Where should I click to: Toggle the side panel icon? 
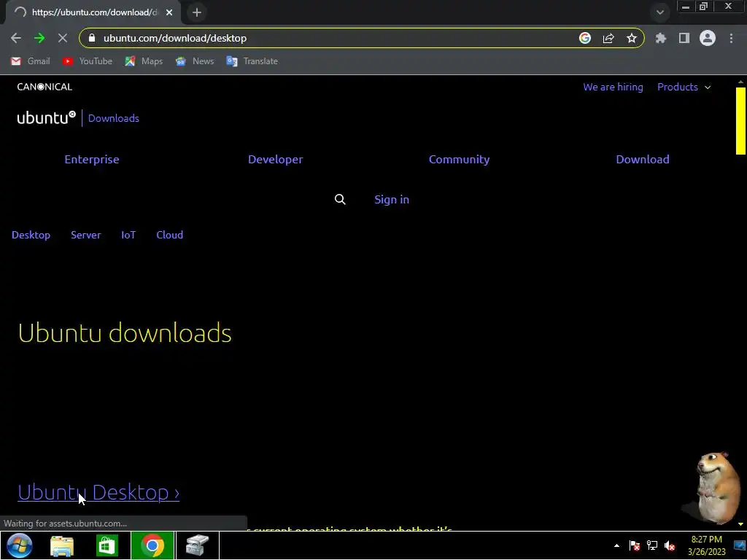point(684,38)
